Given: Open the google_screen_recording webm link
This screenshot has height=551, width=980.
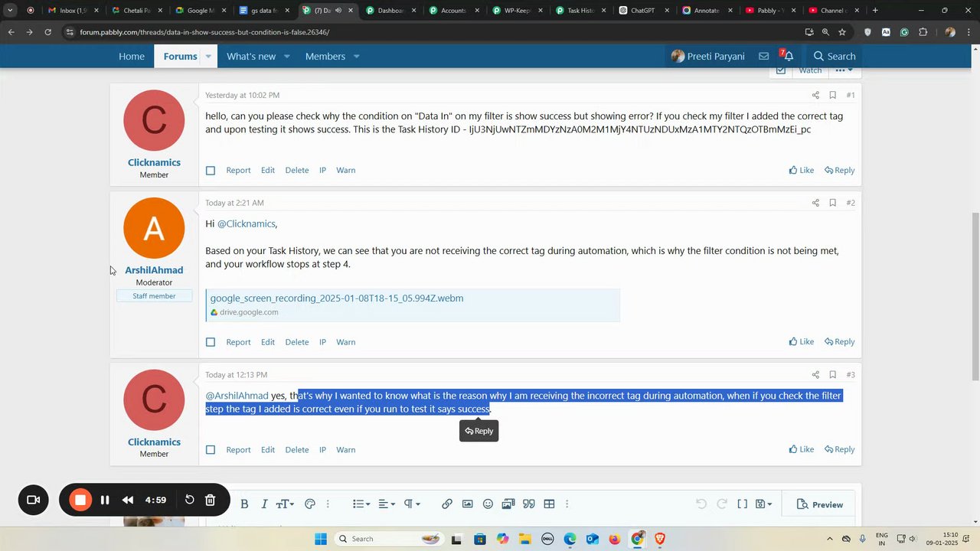Looking at the screenshot, I should pyautogui.click(x=337, y=298).
